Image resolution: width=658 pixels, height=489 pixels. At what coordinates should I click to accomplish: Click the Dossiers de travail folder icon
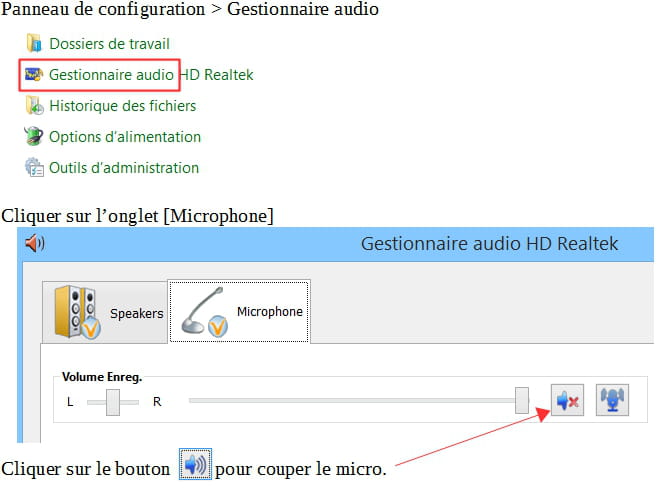pyautogui.click(x=34, y=43)
